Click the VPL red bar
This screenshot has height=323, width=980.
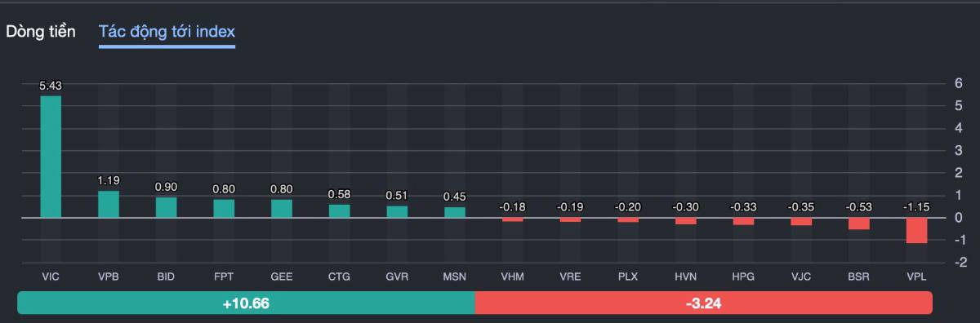pyautogui.click(x=916, y=231)
